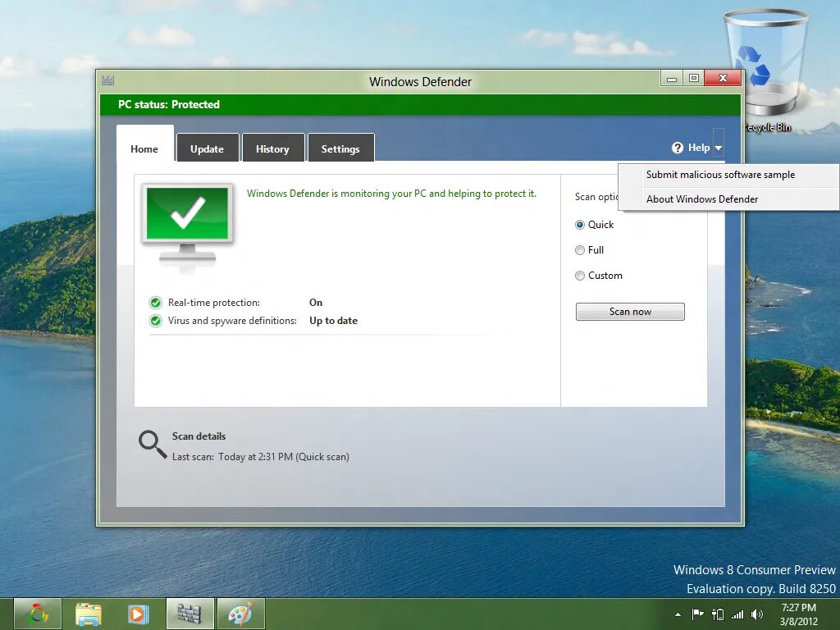Viewport: 840px width, 630px height.
Task: Click the network signal bars tray icon
Action: (737, 614)
